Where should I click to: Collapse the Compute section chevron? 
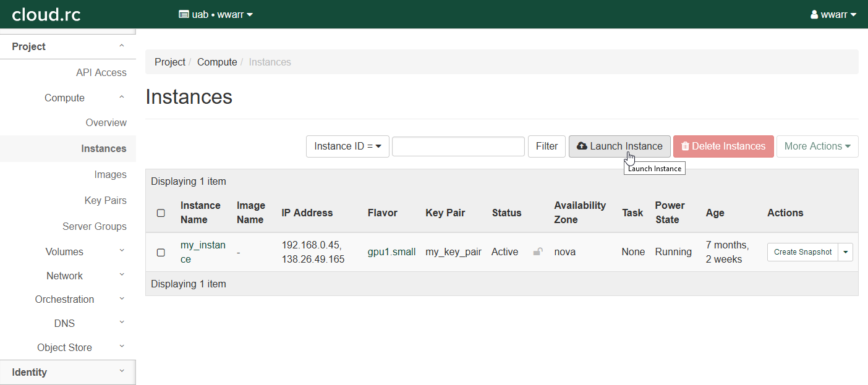(122, 98)
